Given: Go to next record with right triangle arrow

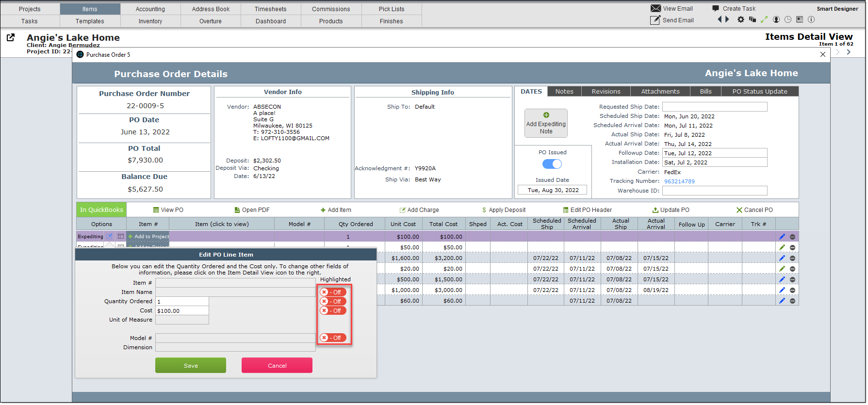Looking at the screenshot, I should point(727,19).
